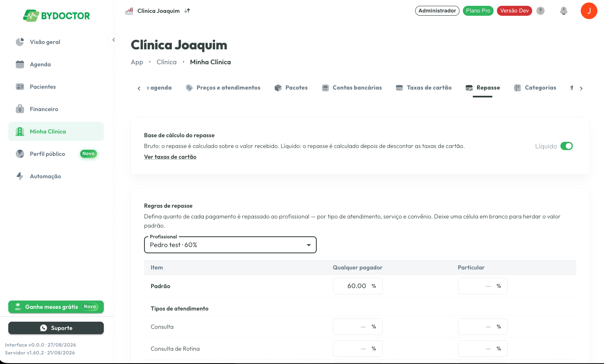Click the ByDoctor logo
This screenshot has height=364, width=604.
[56, 16]
